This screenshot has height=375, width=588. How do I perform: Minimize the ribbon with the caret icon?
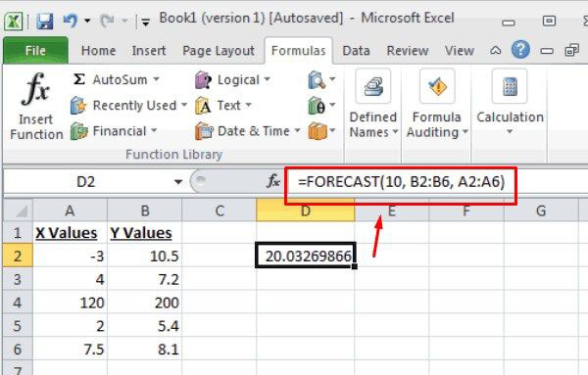click(x=495, y=50)
